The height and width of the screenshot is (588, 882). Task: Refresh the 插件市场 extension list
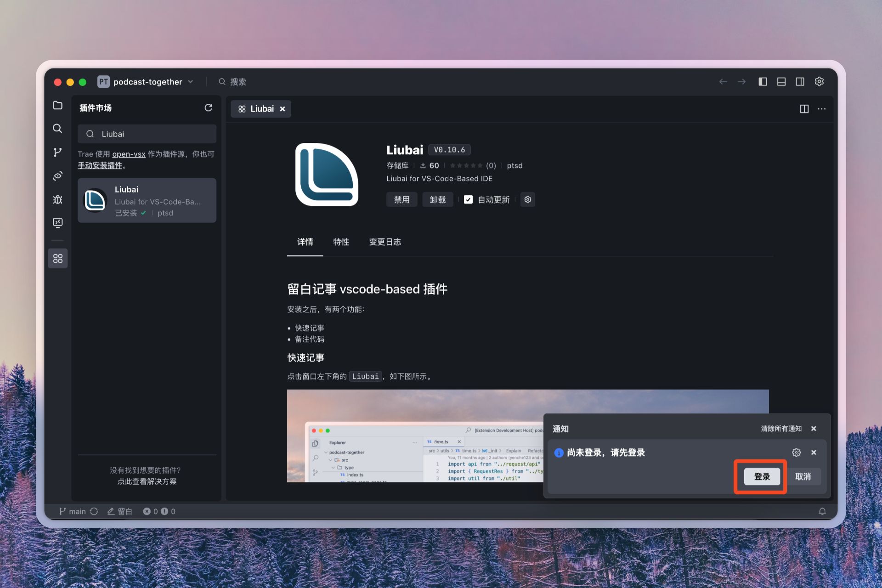point(209,107)
